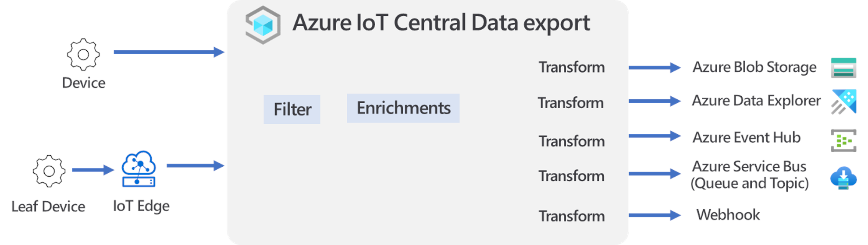Click the Azure Service Bus cloud icon

coord(843,178)
